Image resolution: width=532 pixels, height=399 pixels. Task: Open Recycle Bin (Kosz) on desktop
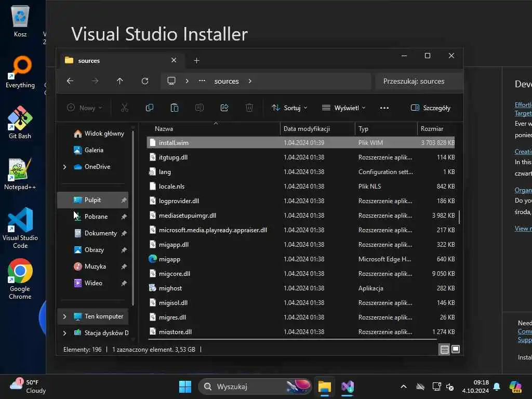[x=20, y=20]
